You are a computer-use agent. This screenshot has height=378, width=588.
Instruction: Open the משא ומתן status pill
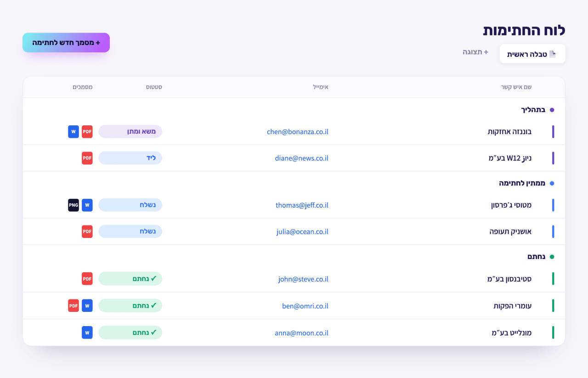point(130,131)
